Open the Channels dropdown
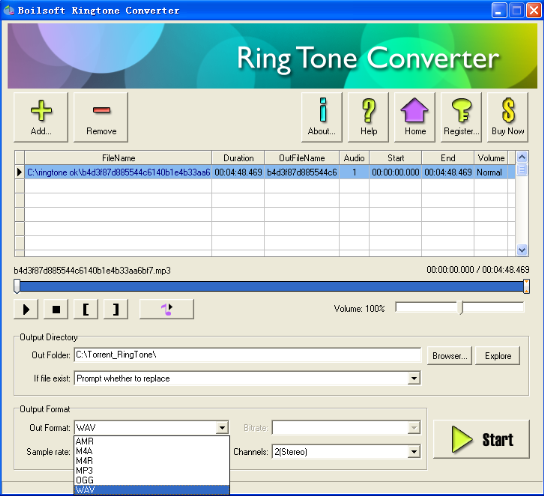This screenshot has width=544, height=496. point(414,452)
